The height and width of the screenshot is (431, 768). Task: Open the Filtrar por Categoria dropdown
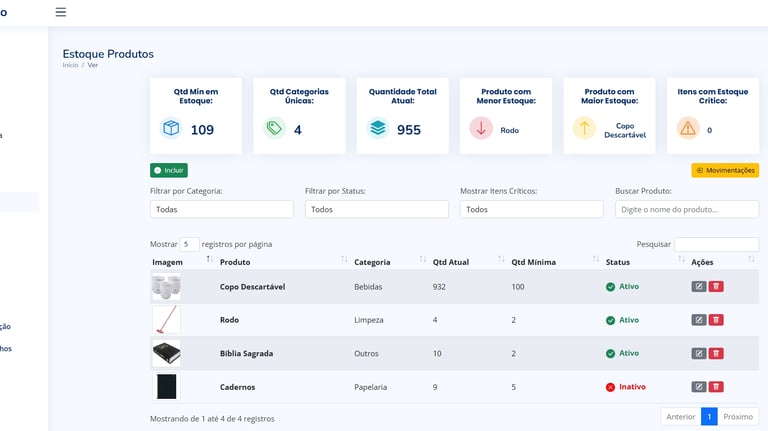click(222, 210)
